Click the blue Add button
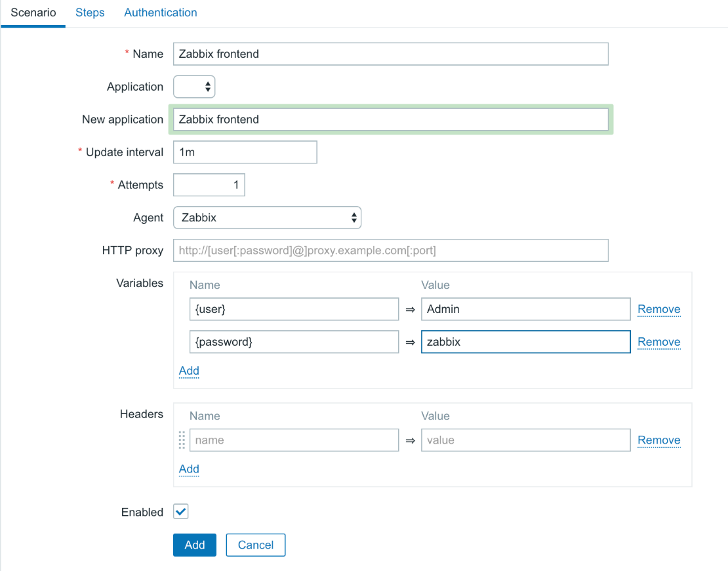Viewport: 728px width, 571px height. point(195,545)
